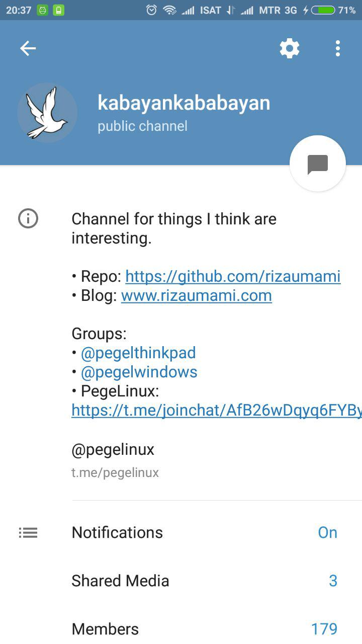Tap the alarm clock status bar icon
This screenshot has height=644, width=362.
(x=151, y=10)
